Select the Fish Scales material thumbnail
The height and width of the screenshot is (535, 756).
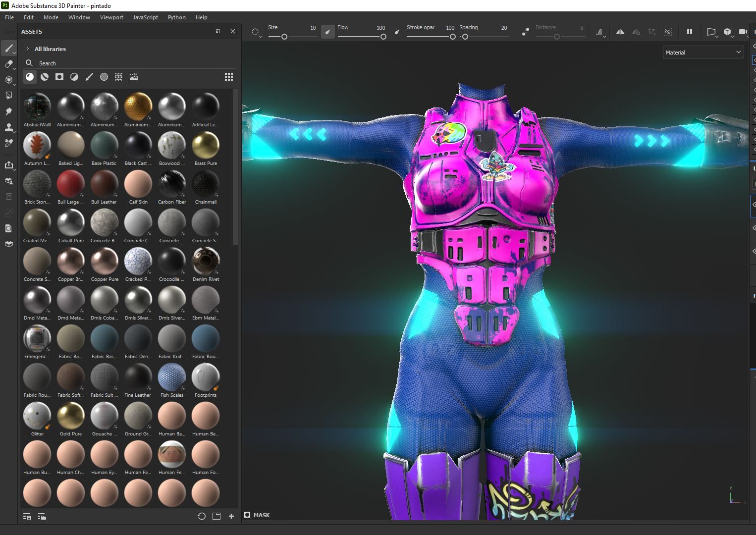[x=172, y=377]
